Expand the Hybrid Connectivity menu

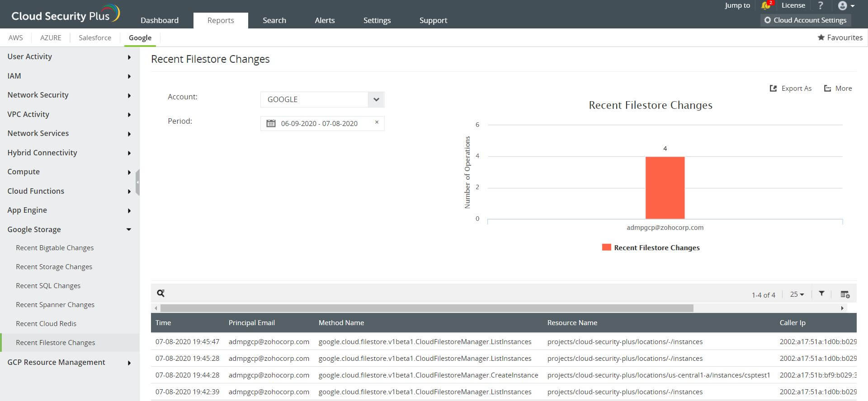click(70, 153)
